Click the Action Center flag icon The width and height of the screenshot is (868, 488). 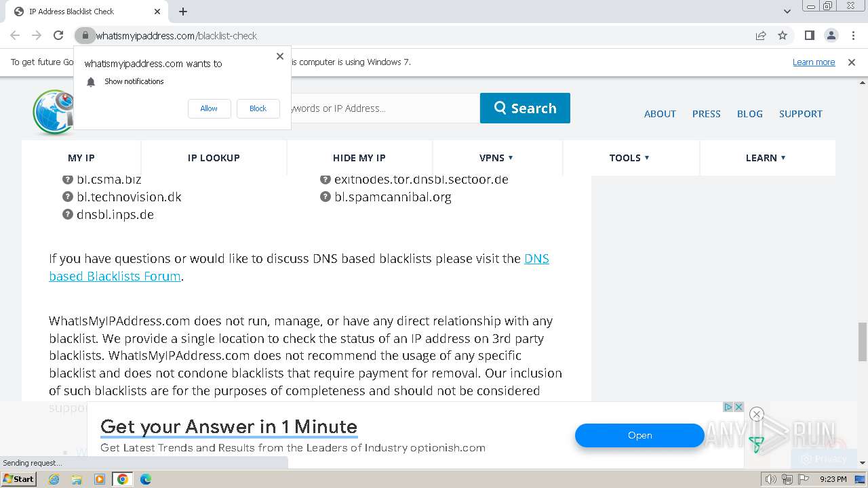click(x=804, y=479)
